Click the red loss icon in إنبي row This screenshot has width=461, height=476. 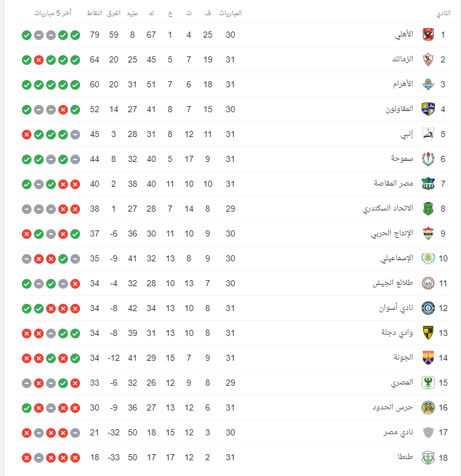click(x=26, y=135)
